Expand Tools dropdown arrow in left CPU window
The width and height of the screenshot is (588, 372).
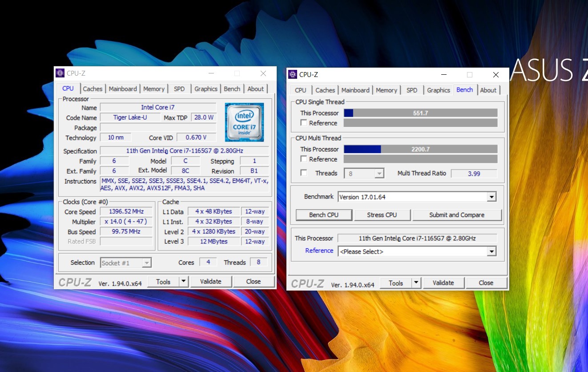click(x=184, y=281)
